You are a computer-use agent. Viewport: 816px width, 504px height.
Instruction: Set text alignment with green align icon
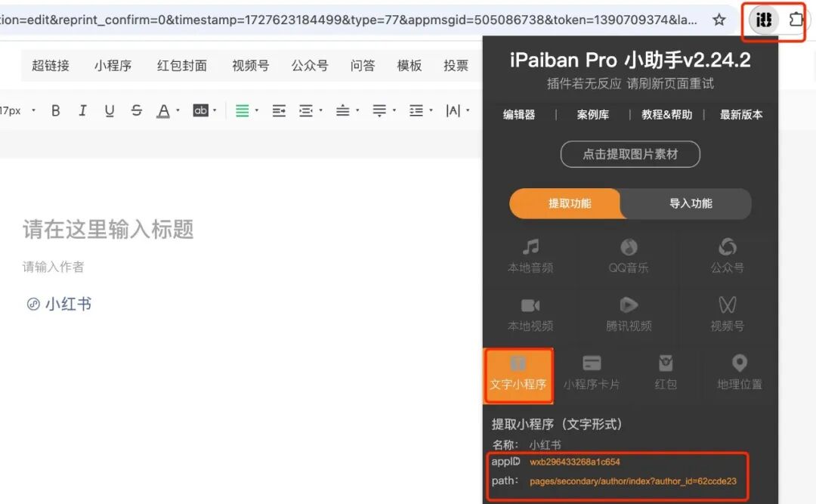tap(242, 110)
